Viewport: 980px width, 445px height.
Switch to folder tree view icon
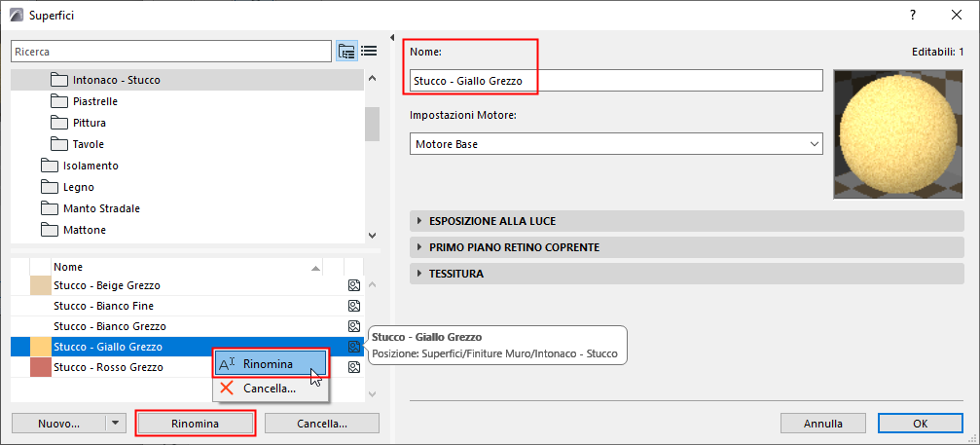click(346, 51)
